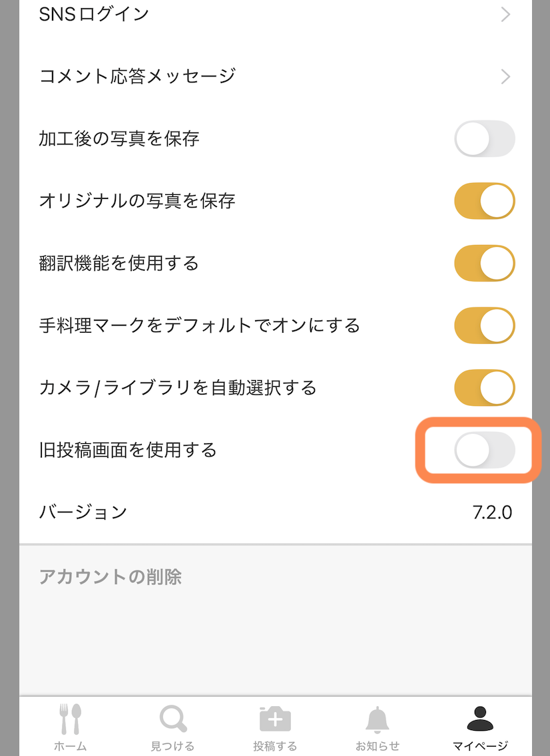Tap the ホーム tab label
This screenshot has width=550, height=756.
pyautogui.click(x=70, y=746)
